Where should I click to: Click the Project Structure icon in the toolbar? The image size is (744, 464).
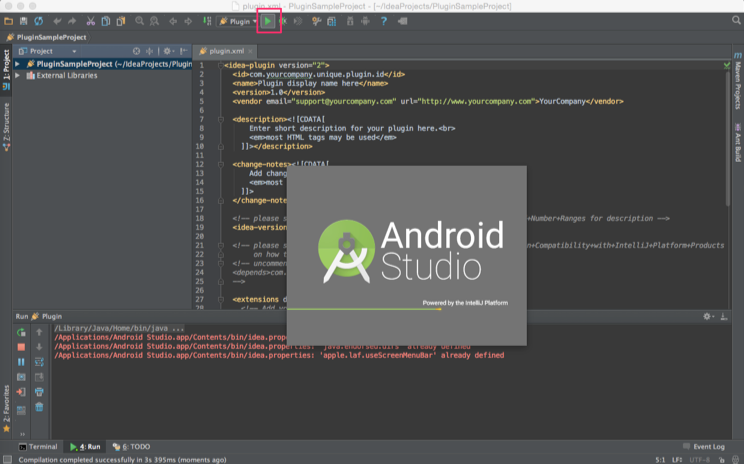pos(332,21)
